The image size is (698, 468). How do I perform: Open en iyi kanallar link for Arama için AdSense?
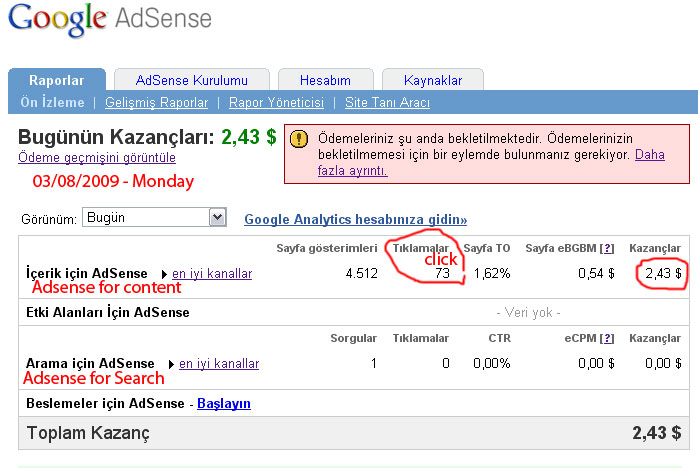click(219, 363)
